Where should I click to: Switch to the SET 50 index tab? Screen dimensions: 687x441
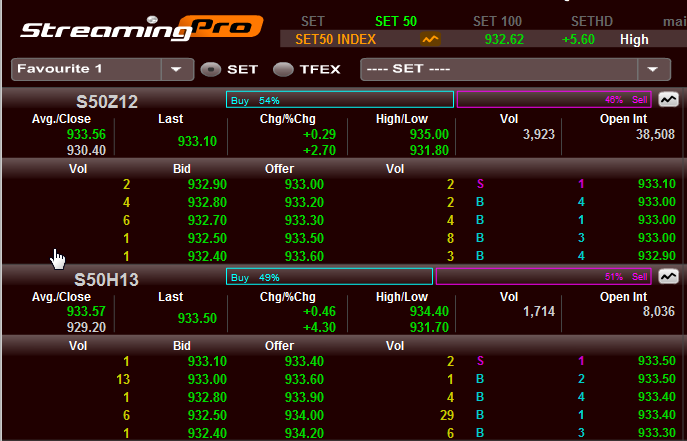[396, 21]
